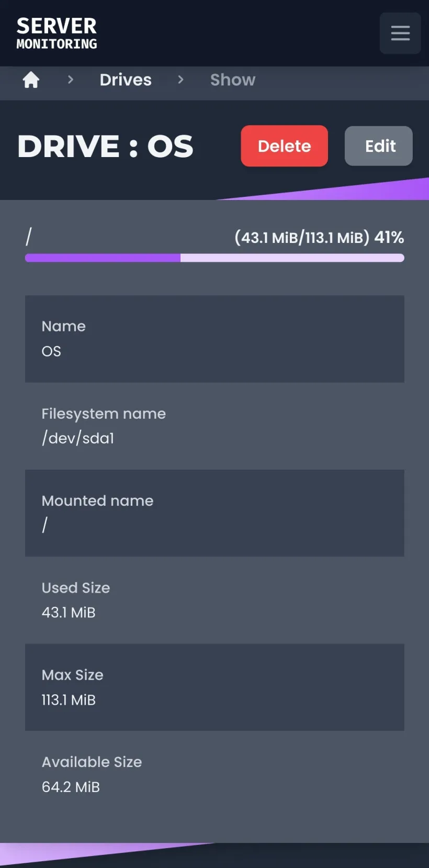
Task: Select the Available Size 64.2 MiB entry
Action: point(214,774)
